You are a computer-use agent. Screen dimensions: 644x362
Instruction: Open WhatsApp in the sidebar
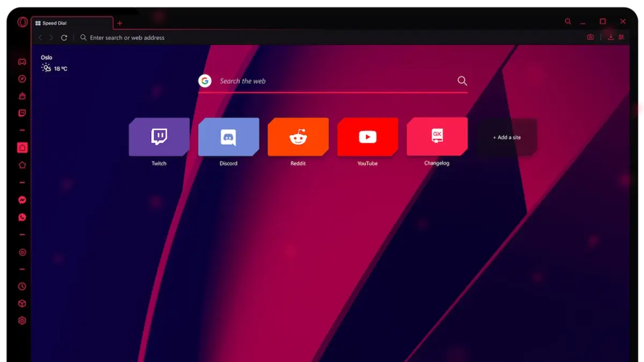click(x=22, y=217)
